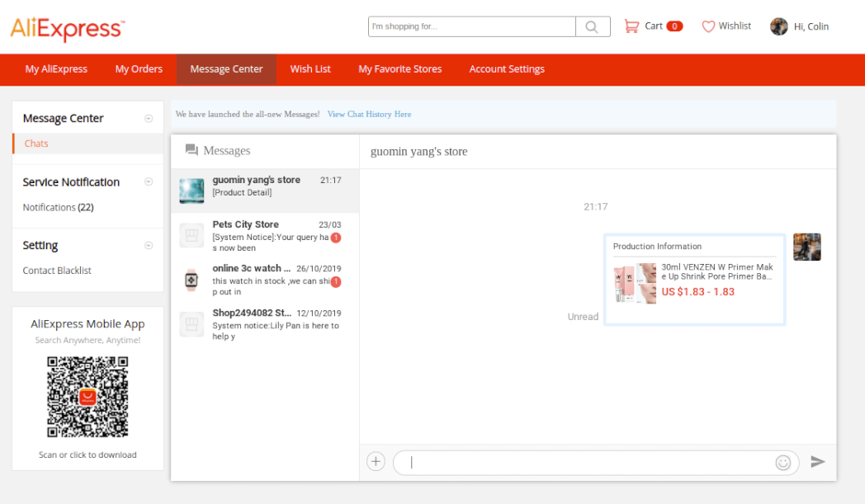Click unread badge on Pets City Store
865x504 pixels.
point(336,238)
